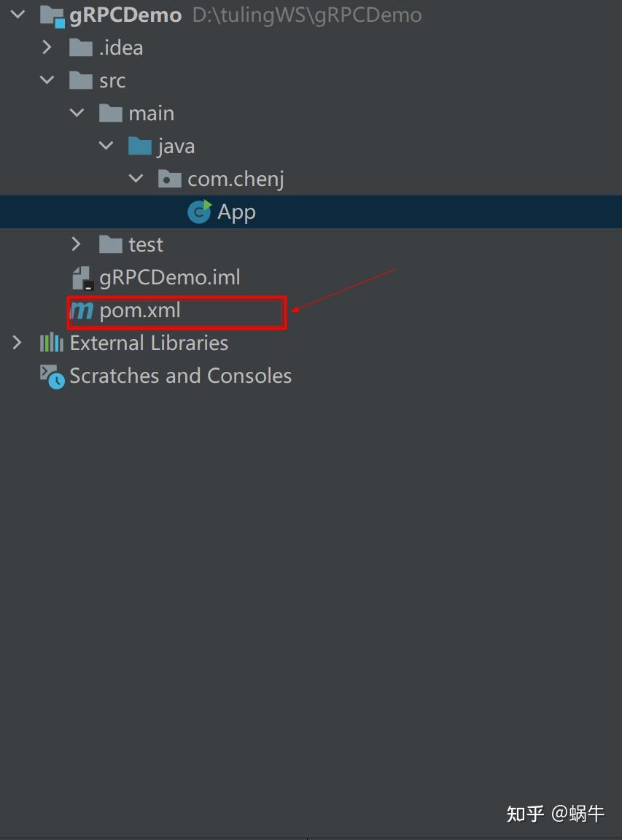
Task: Click the blue java source folder icon
Action: [x=140, y=147]
